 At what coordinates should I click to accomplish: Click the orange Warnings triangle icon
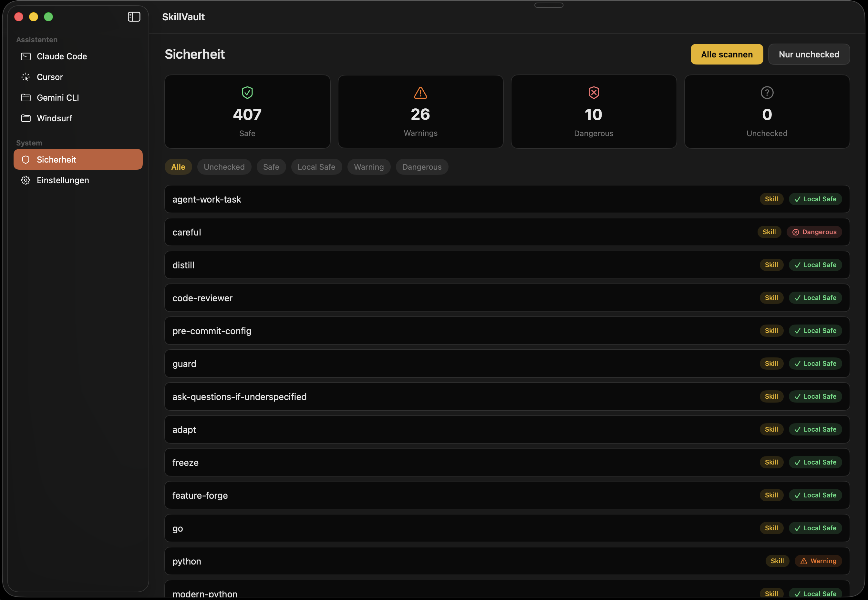pyautogui.click(x=420, y=93)
